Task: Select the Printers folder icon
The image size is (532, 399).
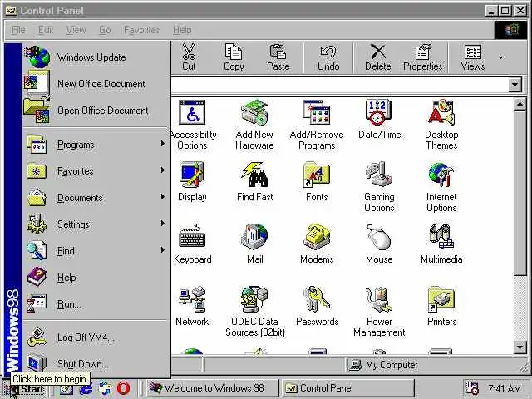Action: point(441,306)
